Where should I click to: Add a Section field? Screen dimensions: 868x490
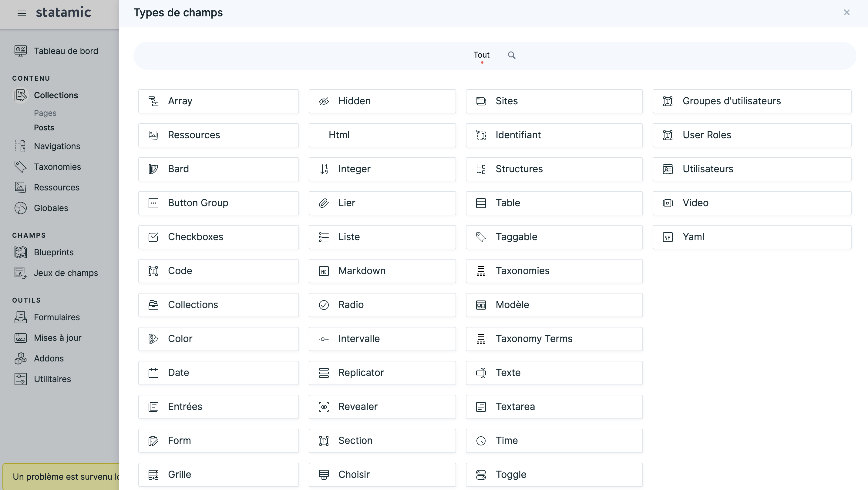382,441
